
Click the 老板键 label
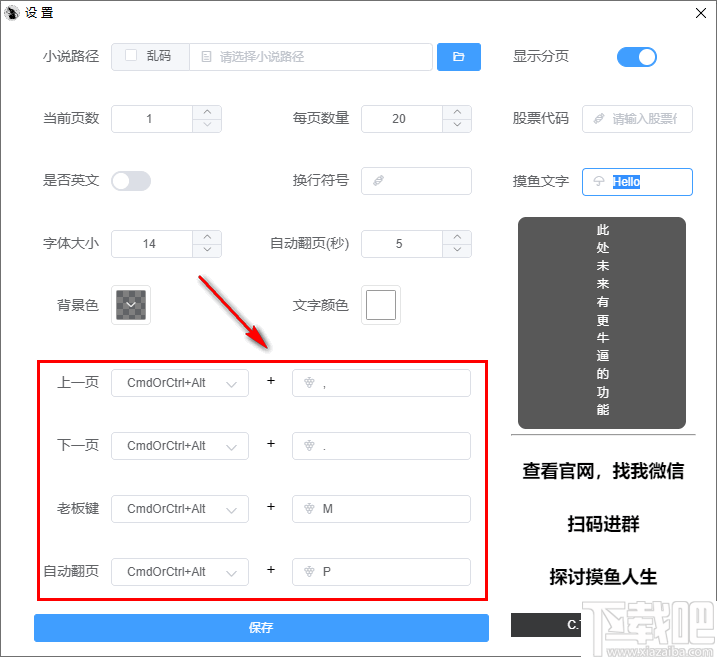point(78,508)
